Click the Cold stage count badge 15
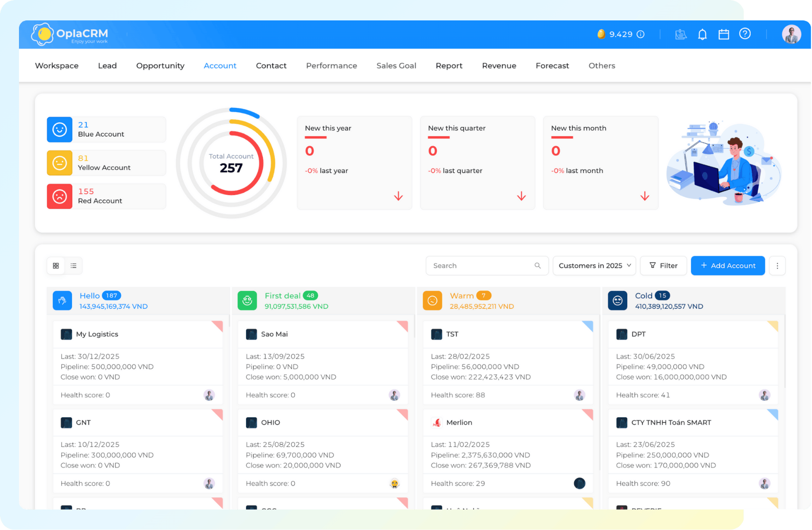 tap(662, 295)
